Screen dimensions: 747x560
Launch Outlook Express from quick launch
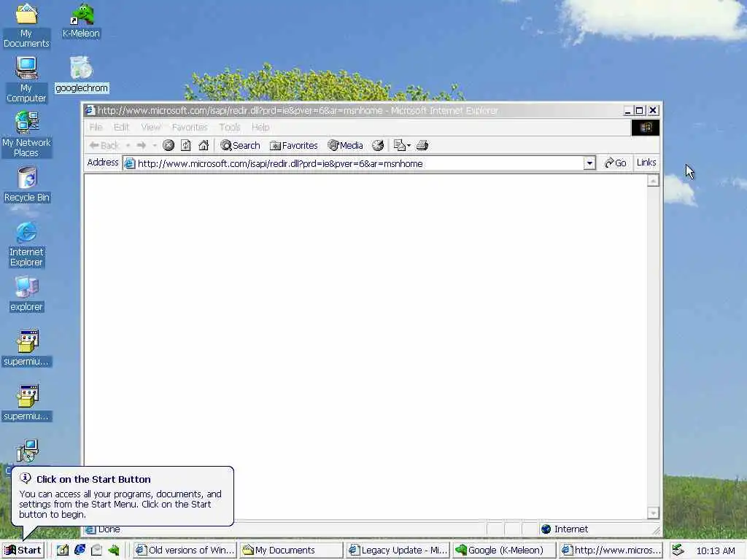(x=97, y=550)
